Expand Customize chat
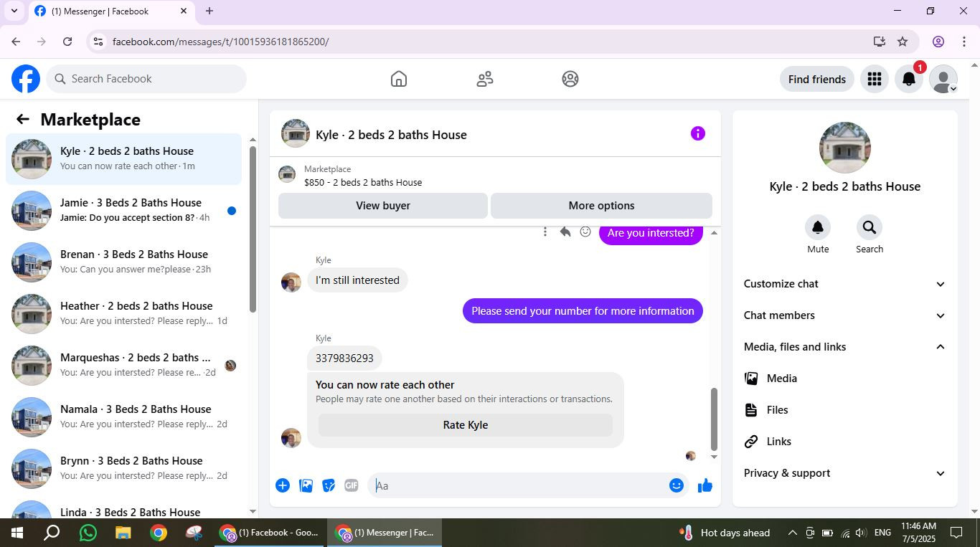Viewport: 980px width, 547px height. click(845, 284)
